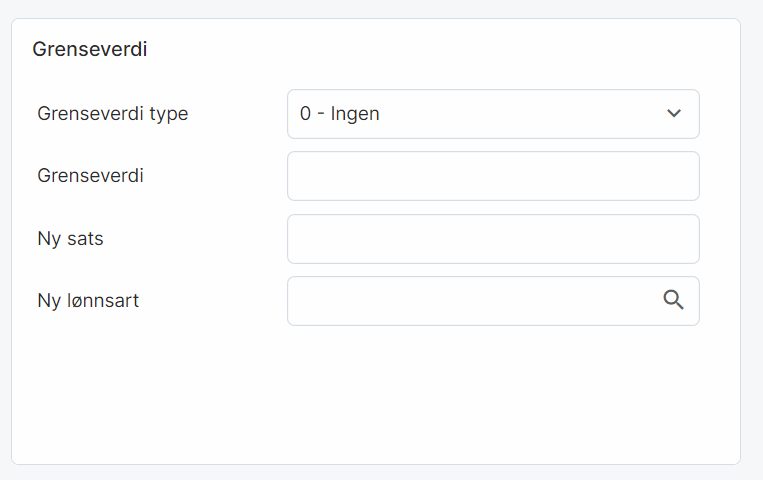Click the empty area below Ny lønnsart

click(x=376, y=390)
